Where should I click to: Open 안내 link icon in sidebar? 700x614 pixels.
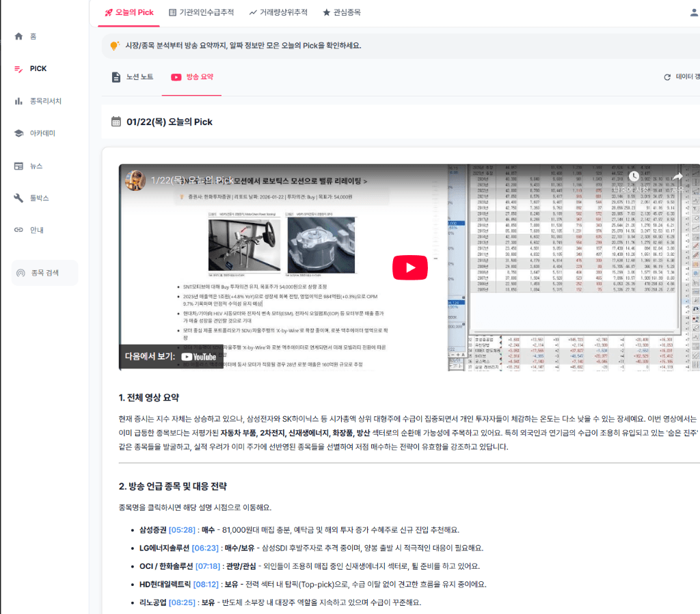coord(18,230)
